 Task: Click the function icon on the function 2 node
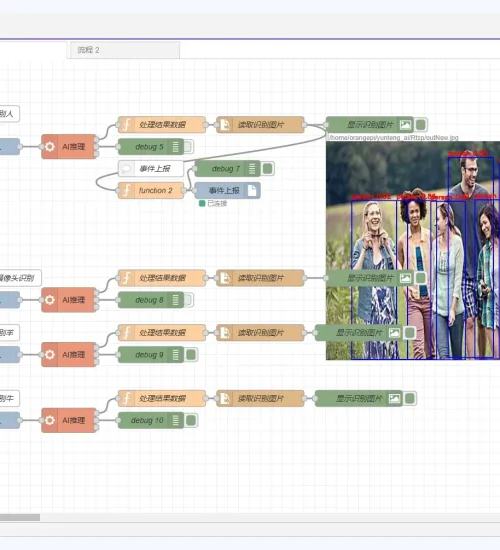127,190
